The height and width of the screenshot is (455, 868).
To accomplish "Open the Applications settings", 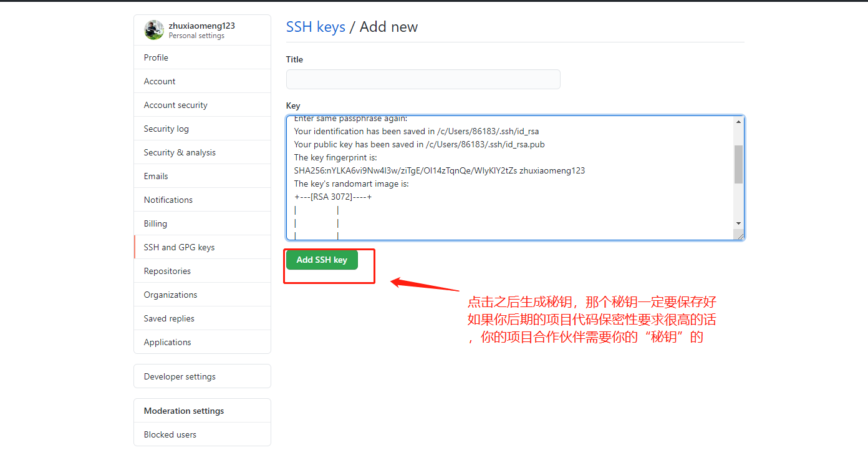I will pos(202,342).
